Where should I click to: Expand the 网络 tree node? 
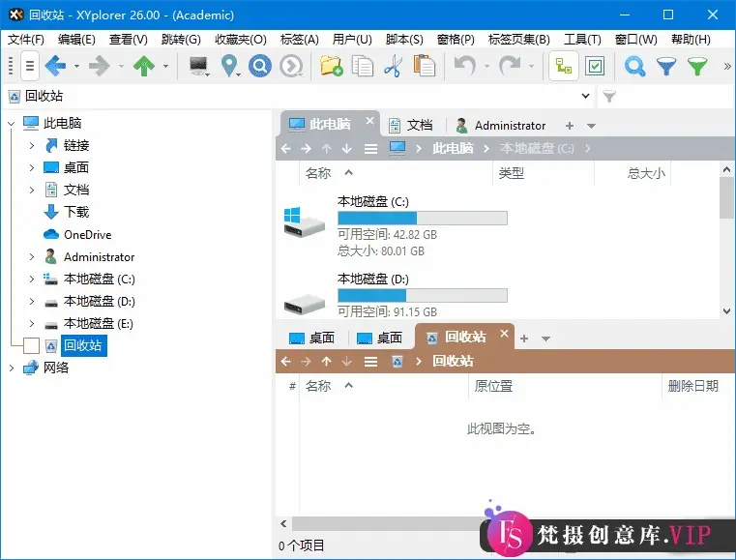pyautogui.click(x=12, y=368)
